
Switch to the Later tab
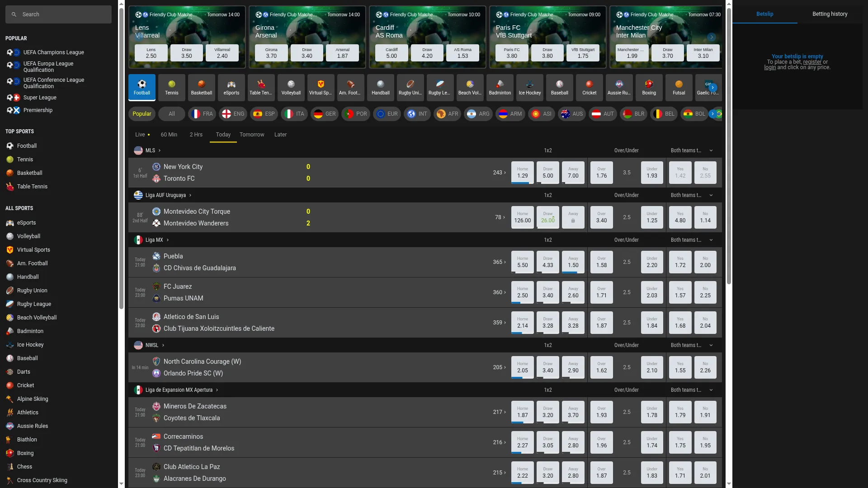[280, 135]
